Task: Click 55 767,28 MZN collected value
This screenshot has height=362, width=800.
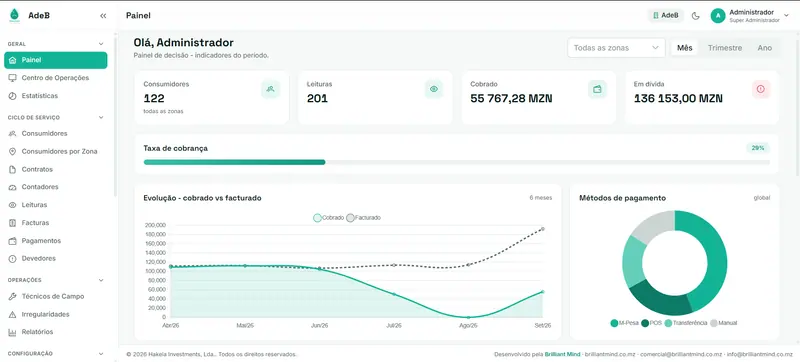Action: (511, 99)
